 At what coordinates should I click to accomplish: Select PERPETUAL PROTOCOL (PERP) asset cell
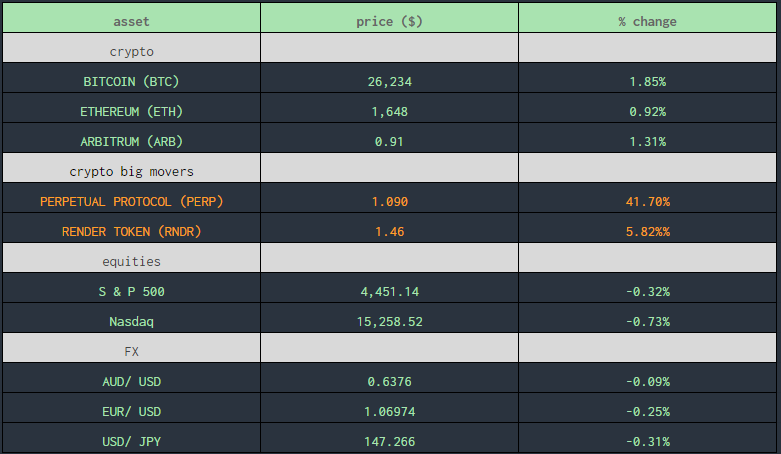pyautogui.click(x=131, y=198)
